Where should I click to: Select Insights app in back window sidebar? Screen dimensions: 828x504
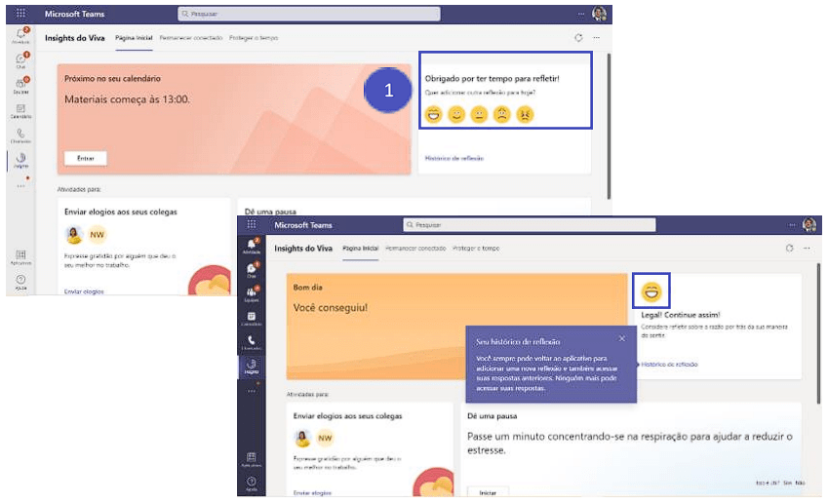tap(21, 160)
